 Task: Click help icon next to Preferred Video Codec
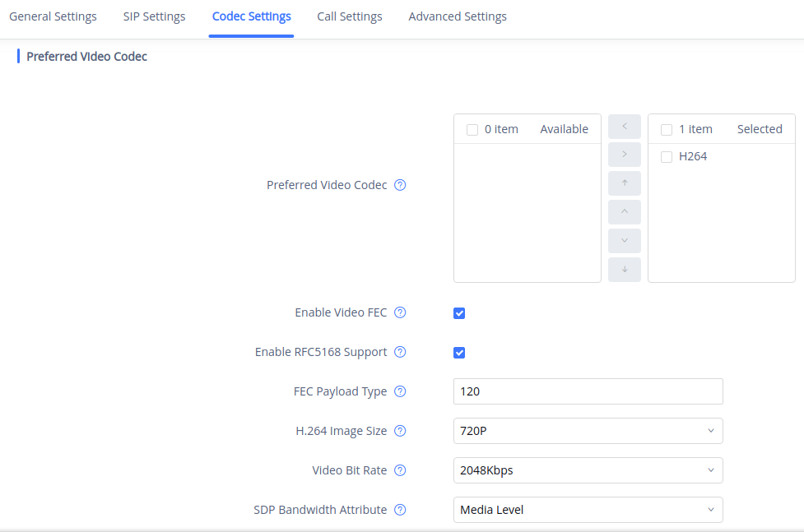(400, 185)
